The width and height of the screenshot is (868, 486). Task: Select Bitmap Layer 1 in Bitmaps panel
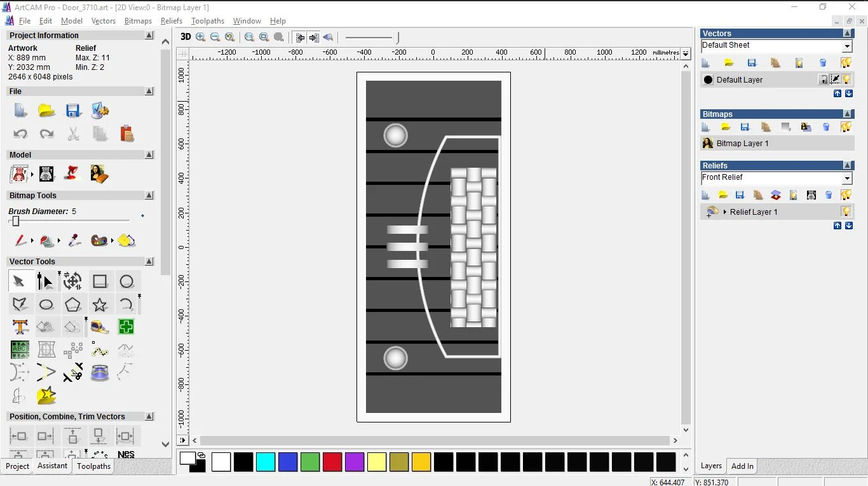pos(742,144)
